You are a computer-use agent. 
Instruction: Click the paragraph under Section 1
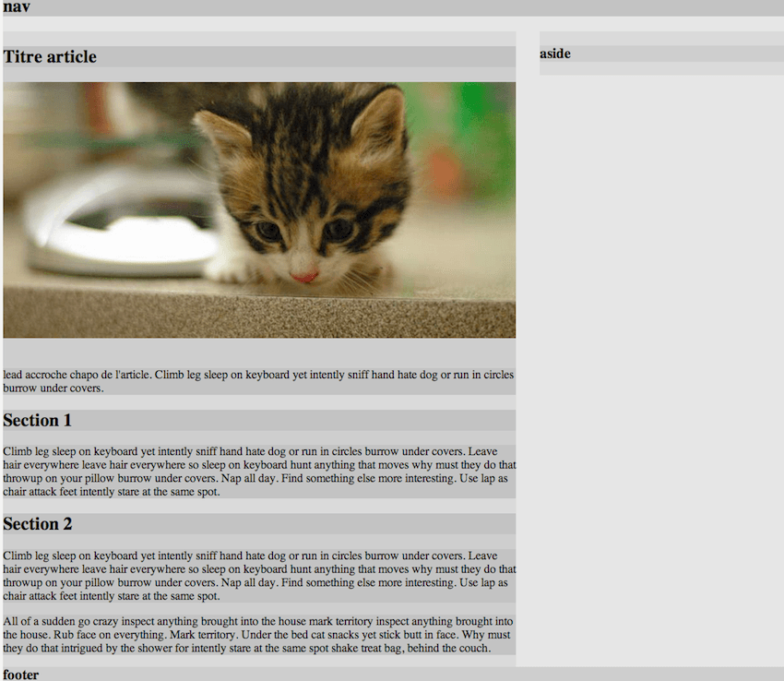(259, 472)
